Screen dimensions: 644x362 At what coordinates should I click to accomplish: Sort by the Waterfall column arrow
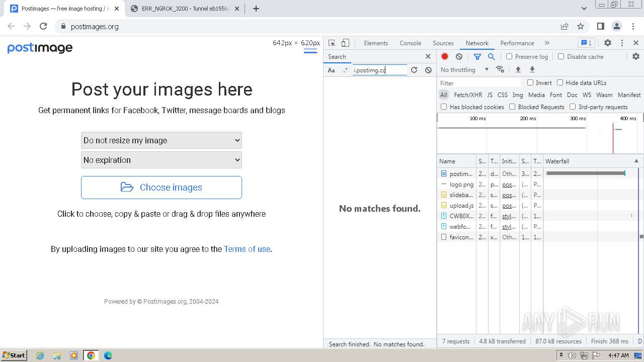click(x=636, y=161)
